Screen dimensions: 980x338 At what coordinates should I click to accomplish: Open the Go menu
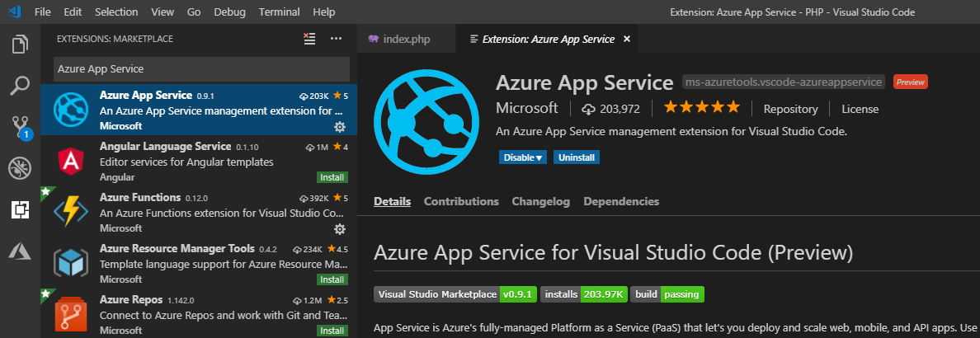point(194,12)
